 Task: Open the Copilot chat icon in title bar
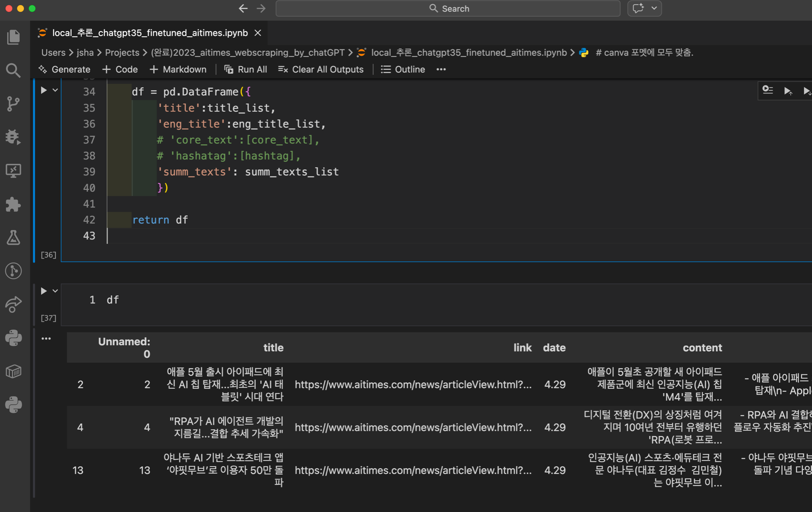638,8
